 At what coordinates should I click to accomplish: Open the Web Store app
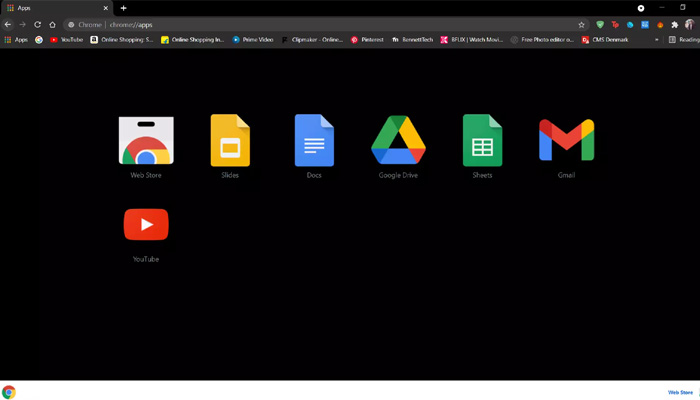(146, 147)
